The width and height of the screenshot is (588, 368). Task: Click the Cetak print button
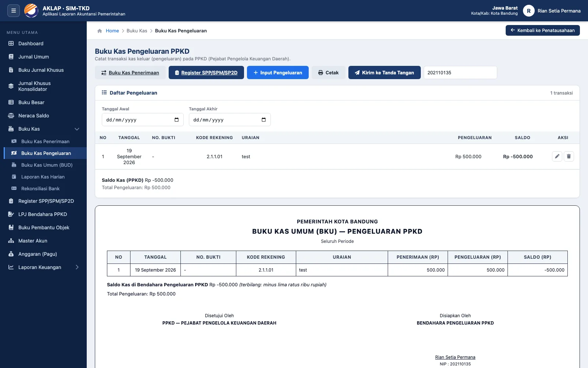tap(329, 72)
